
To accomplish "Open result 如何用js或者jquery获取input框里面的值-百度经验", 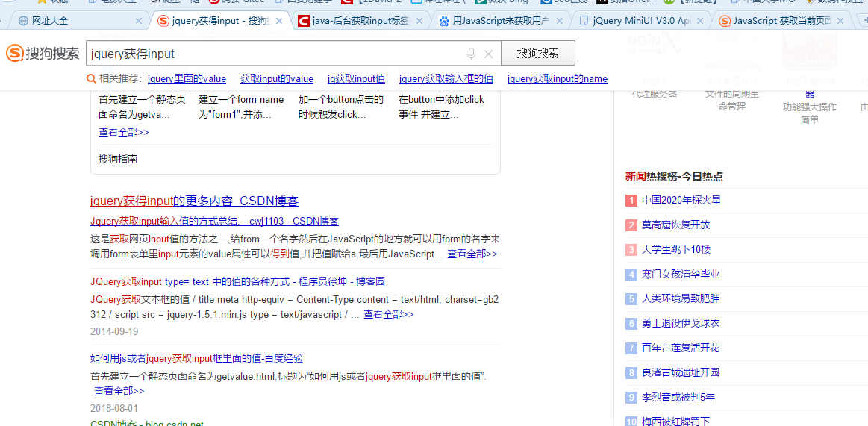I will (196, 359).
